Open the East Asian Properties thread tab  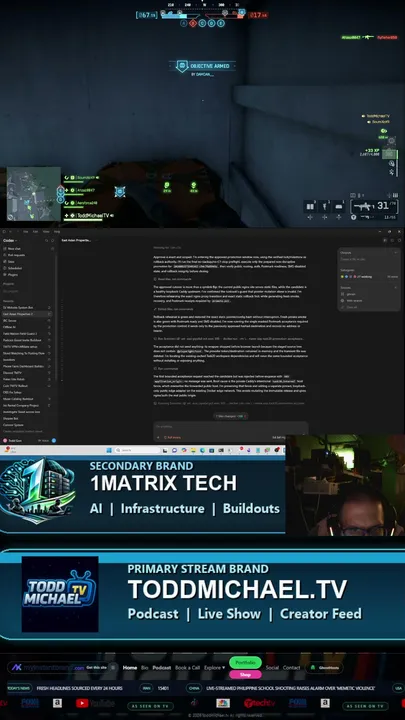(76, 240)
